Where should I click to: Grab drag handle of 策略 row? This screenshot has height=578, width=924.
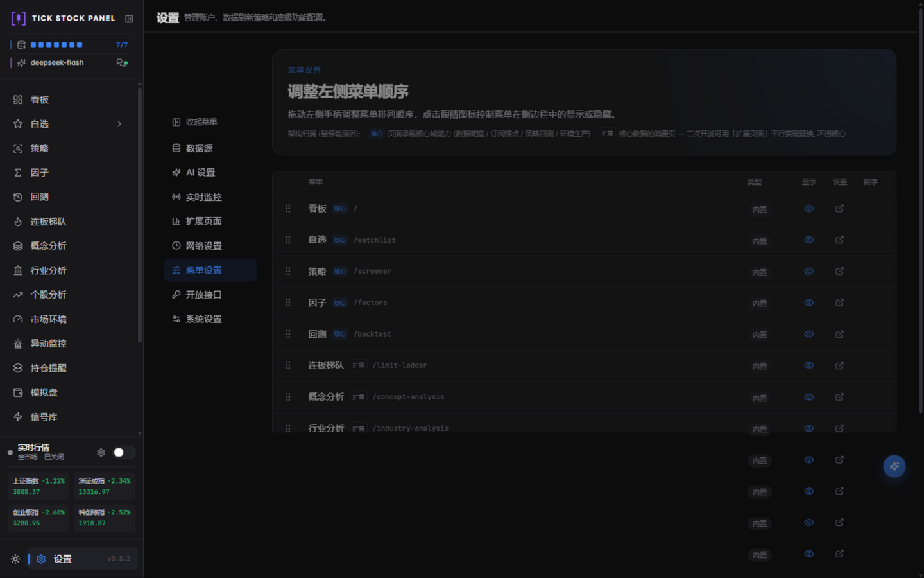tap(288, 272)
